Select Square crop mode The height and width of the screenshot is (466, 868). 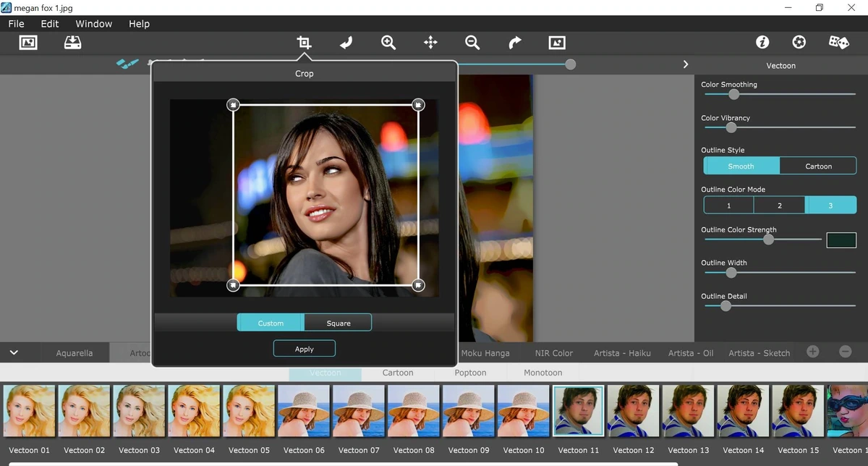[338, 323]
